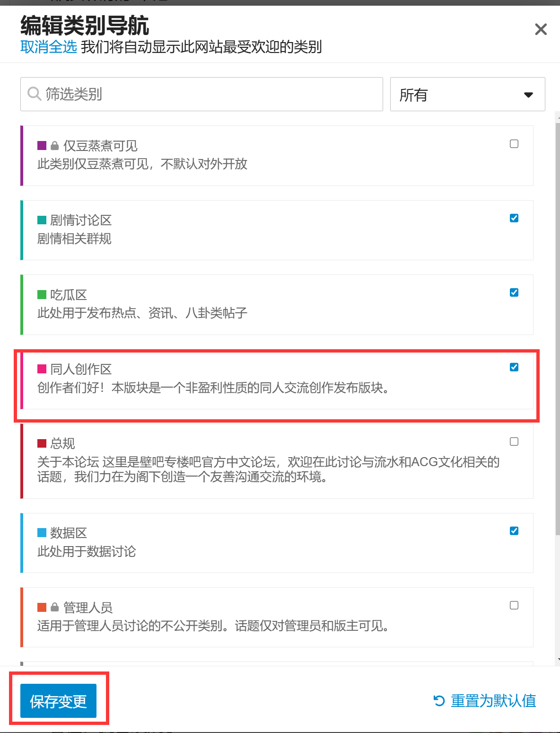Viewport: 560px width, 733px height.
Task: Uncheck the 吃瓜区 category checkbox
Action: (514, 292)
